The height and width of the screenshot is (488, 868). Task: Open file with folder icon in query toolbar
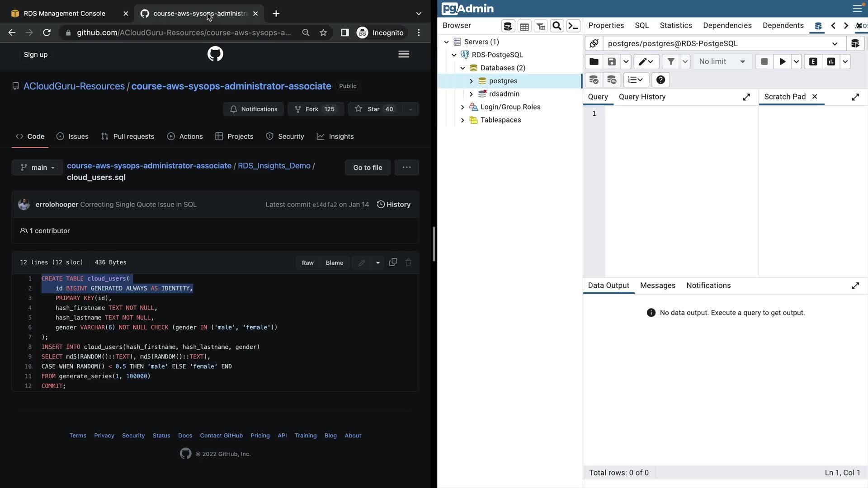[594, 62]
